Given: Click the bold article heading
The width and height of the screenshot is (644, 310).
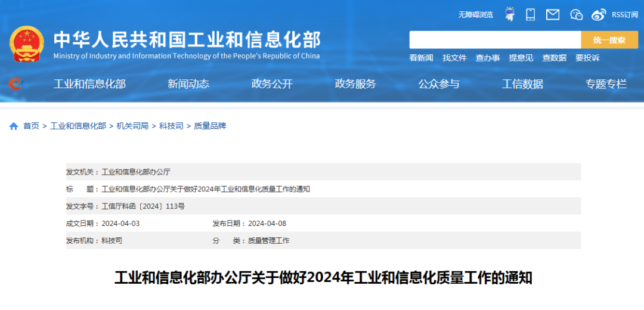Looking at the screenshot, I should 323,278.
